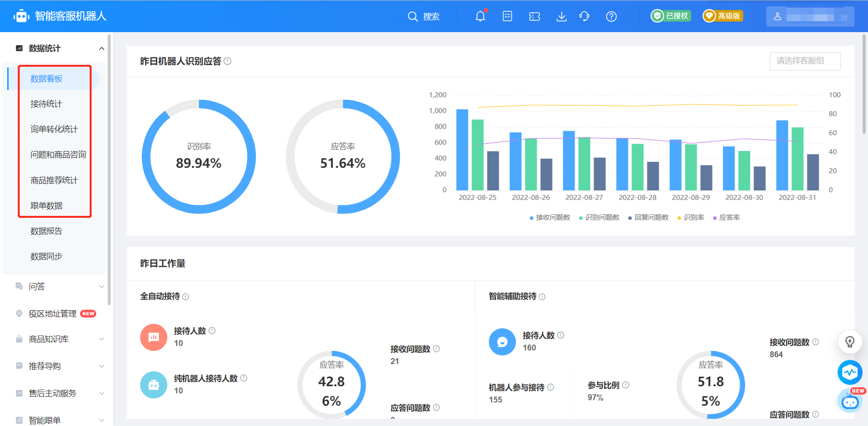Image resolution: width=868 pixels, height=426 pixels.
Task: Click the floating blue monitor pulse button
Action: [x=850, y=372]
